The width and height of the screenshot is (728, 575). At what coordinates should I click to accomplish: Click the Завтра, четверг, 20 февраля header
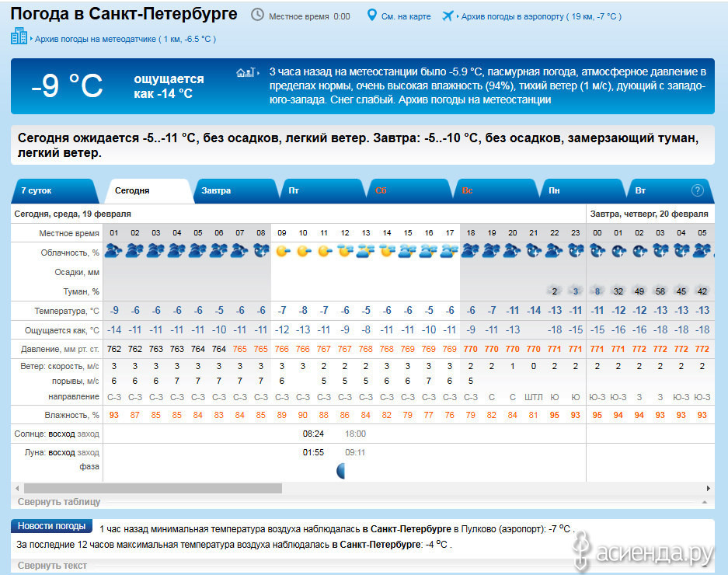(x=649, y=214)
